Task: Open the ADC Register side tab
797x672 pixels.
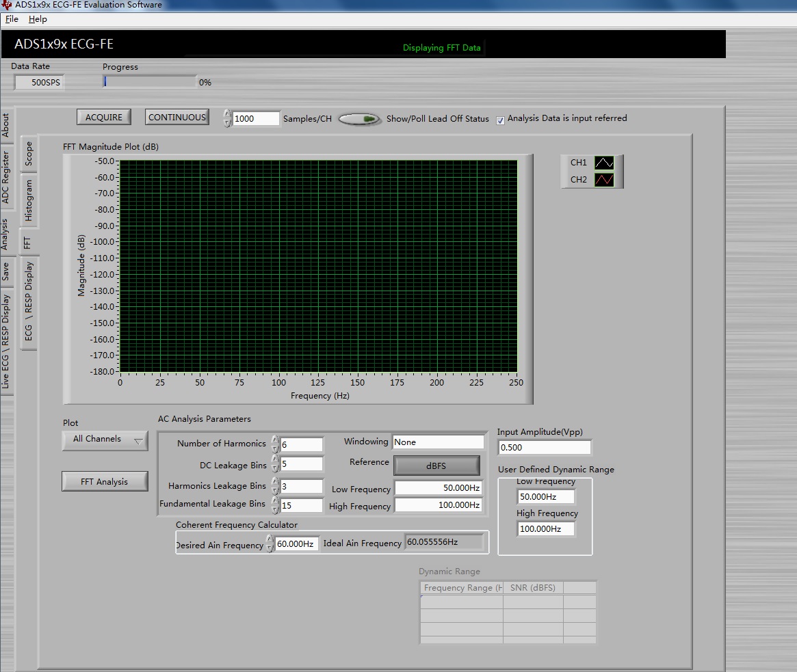Action: pyautogui.click(x=5, y=177)
